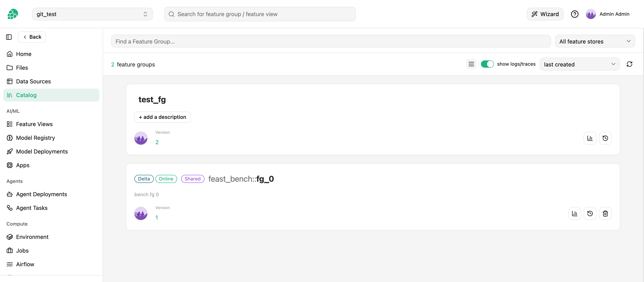
Task: Open Feature Views in sidebar
Action: point(51,124)
